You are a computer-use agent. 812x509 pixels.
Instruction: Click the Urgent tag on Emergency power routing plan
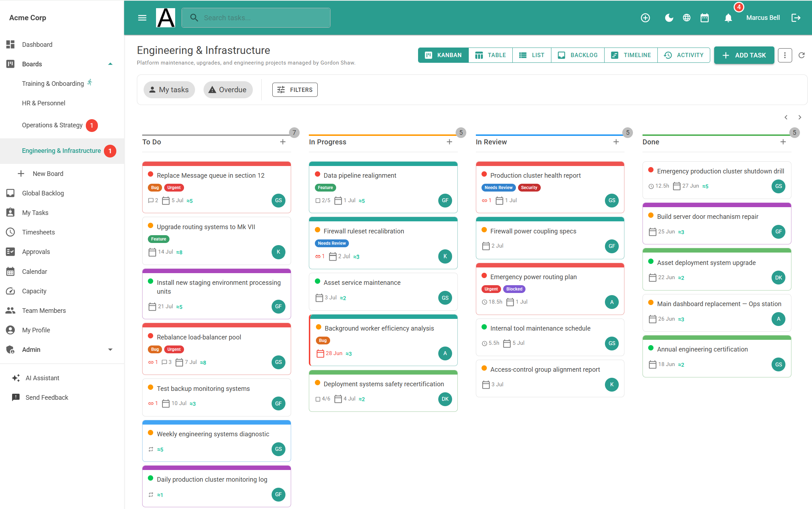click(x=491, y=289)
